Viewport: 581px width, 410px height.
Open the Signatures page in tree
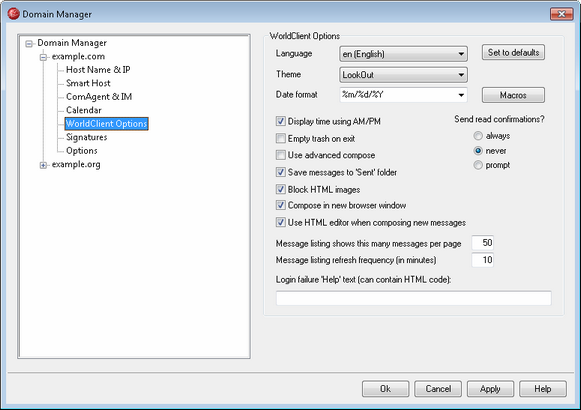87,137
